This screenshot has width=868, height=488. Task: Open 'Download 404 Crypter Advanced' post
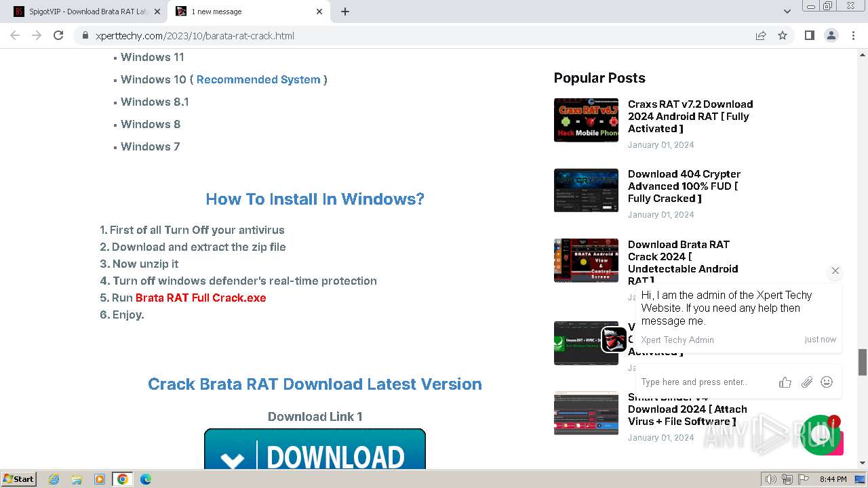684,186
